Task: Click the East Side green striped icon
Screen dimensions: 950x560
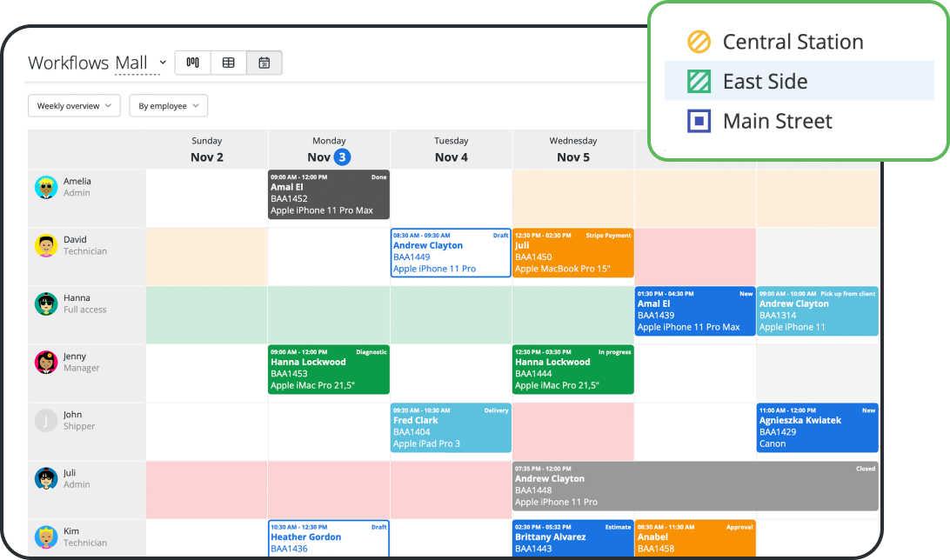Action: (x=699, y=82)
